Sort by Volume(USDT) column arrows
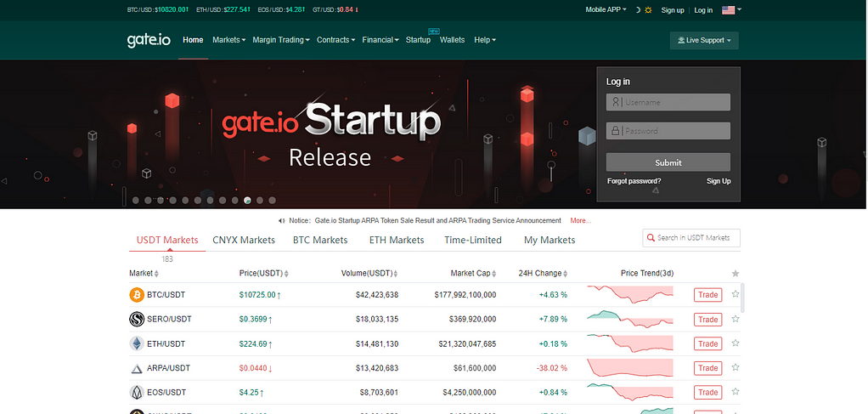The height and width of the screenshot is (414, 868). coord(396,274)
